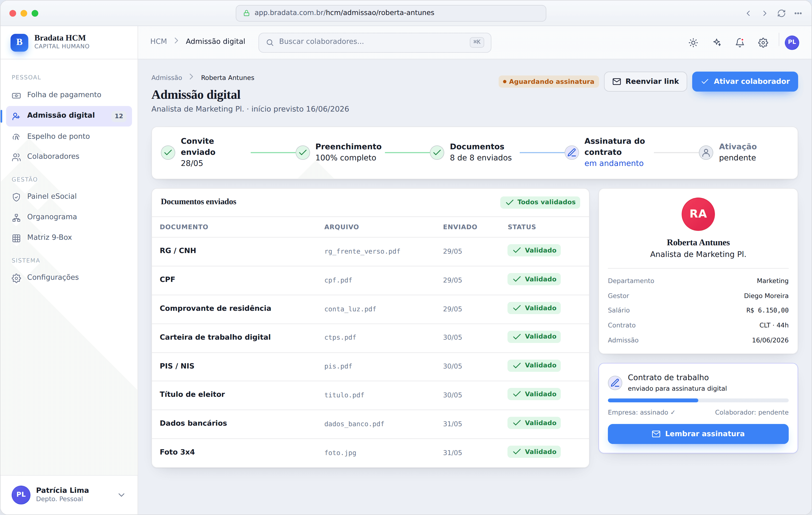Screen dimensions: 812x515
Task: Click Admissão breadcrumb link
Action: pos(167,78)
